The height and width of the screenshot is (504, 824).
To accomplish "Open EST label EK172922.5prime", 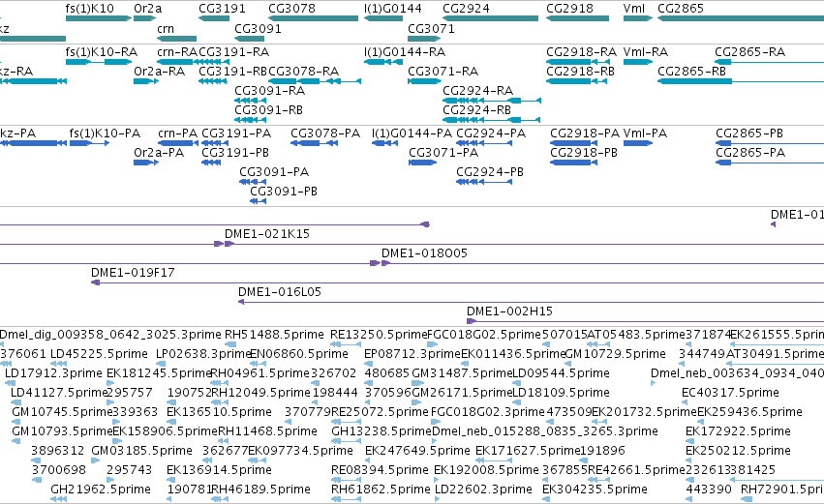I will (739, 431).
